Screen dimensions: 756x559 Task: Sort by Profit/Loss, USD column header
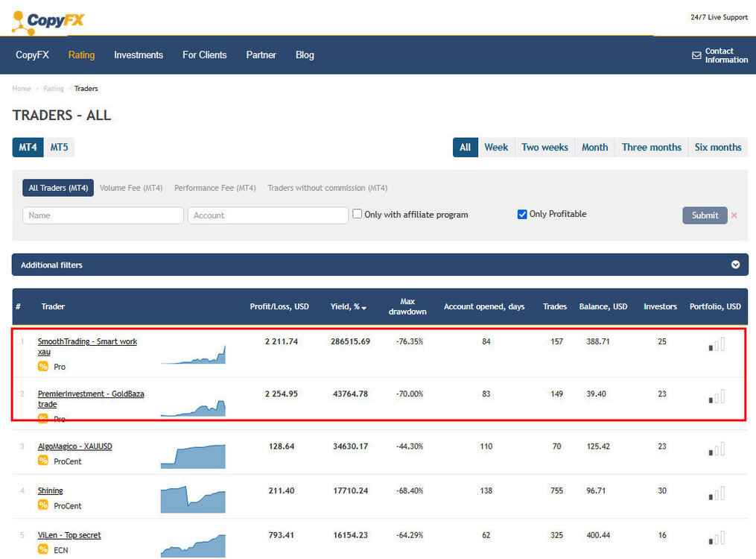[279, 307]
